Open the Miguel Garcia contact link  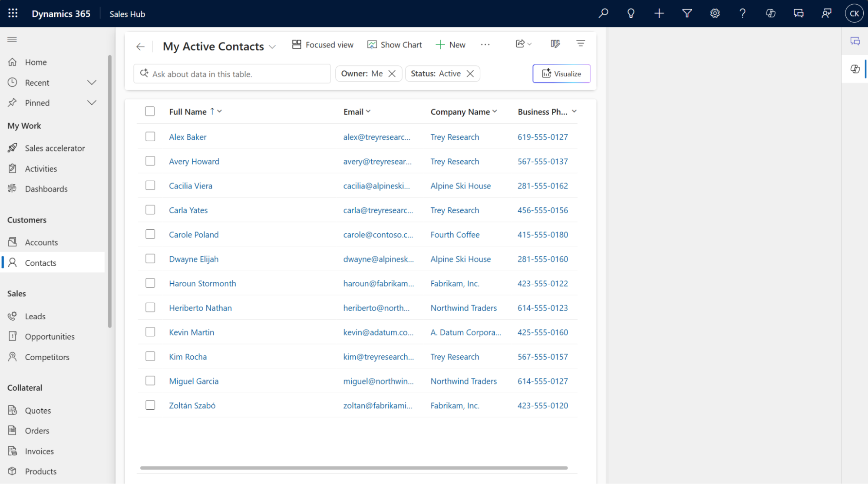pyautogui.click(x=194, y=381)
